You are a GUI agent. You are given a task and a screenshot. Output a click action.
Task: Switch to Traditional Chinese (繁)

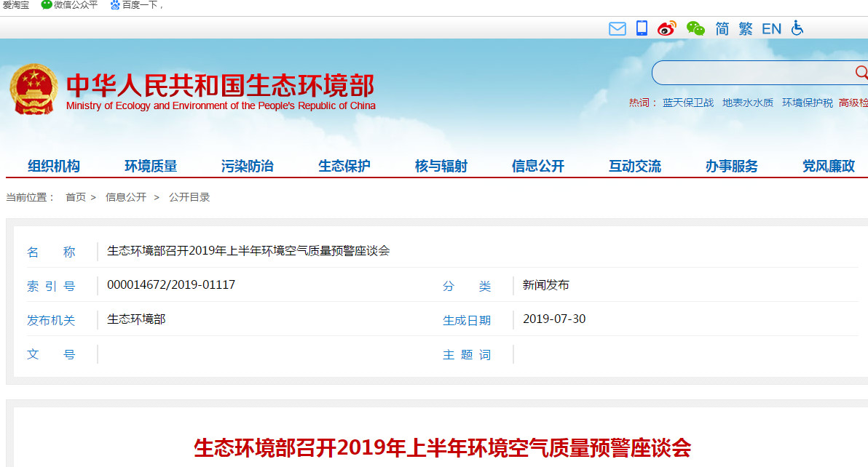click(746, 28)
